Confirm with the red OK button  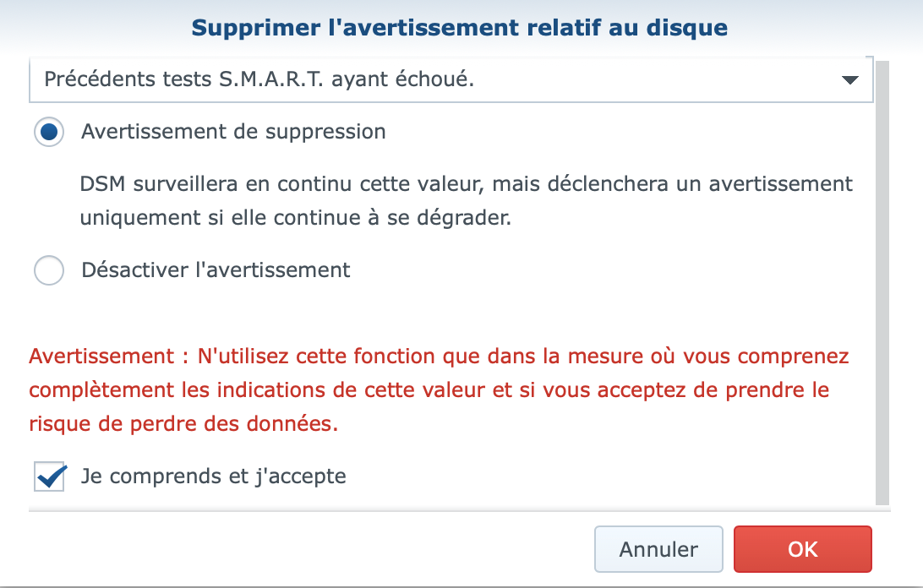click(802, 549)
